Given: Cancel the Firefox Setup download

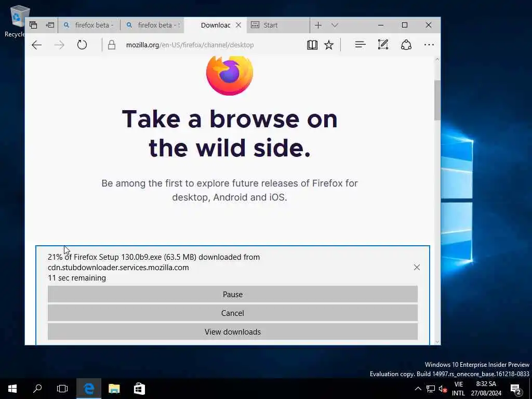Looking at the screenshot, I should (232, 313).
